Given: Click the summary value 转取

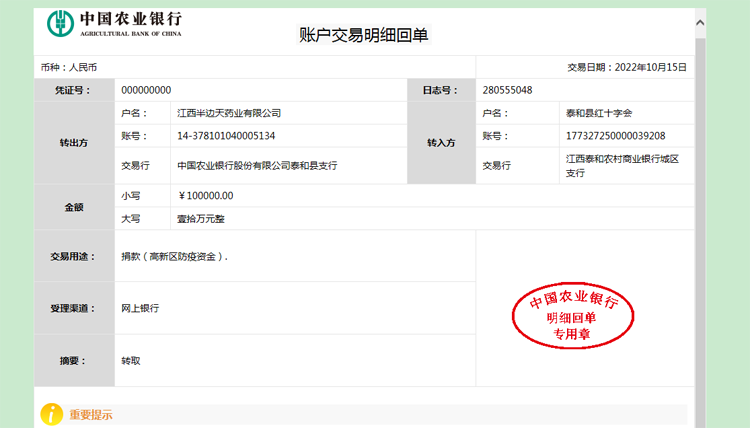Looking at the screenshot, I should [x=131, y=361].
